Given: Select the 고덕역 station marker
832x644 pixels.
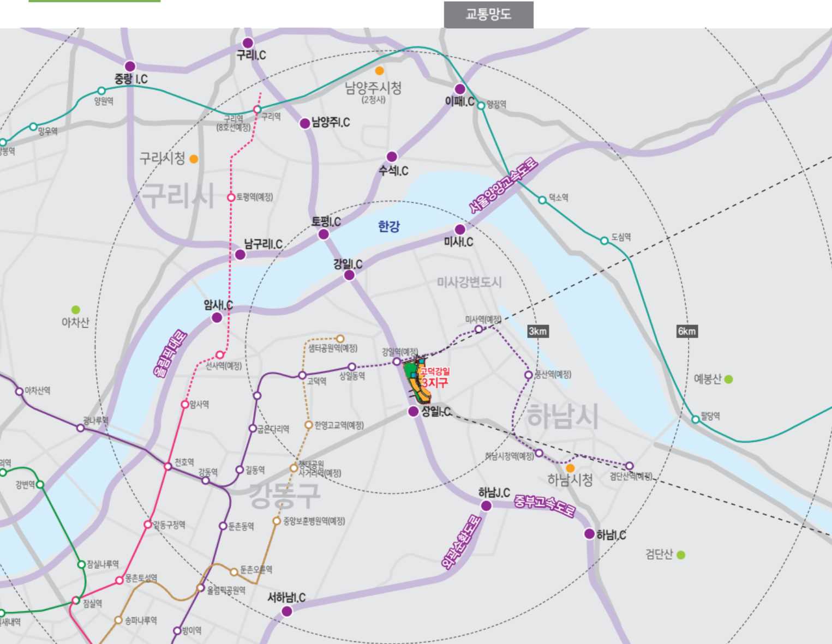Looking at the screenshot, I should [x=302, y=375].
